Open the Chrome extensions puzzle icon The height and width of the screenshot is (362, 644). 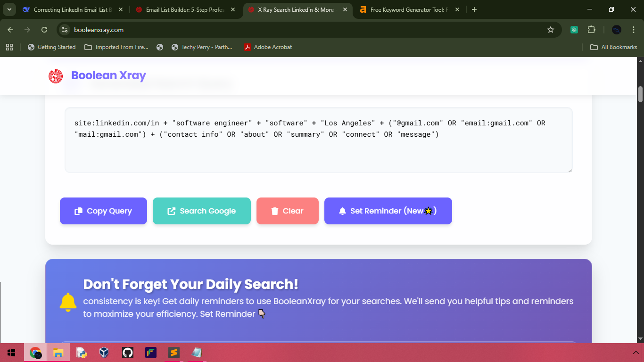tap(591, 30)
